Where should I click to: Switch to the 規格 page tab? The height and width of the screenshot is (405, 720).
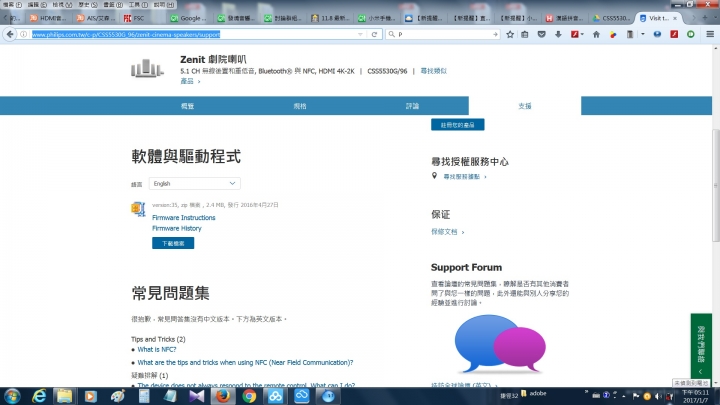[300, 106]
